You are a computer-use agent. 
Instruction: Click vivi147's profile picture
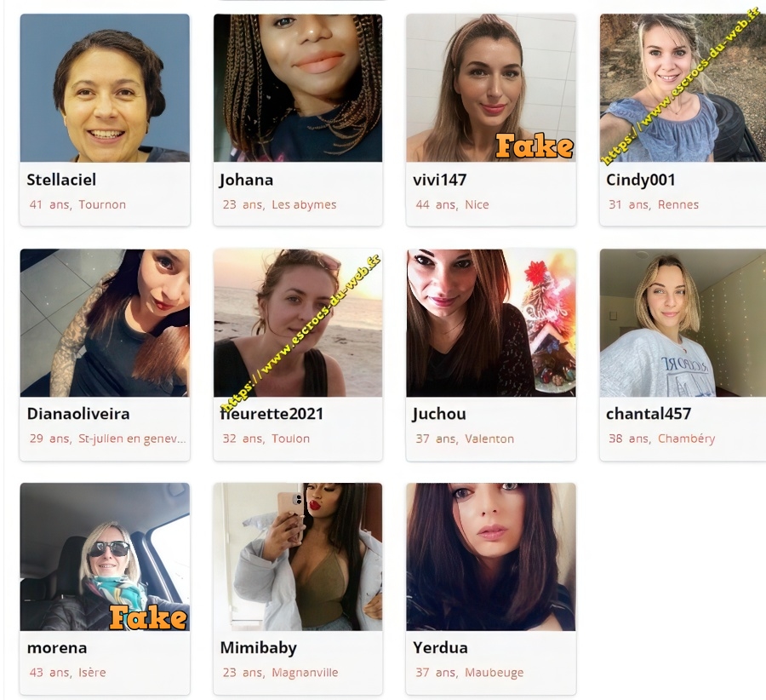[491, 88]
